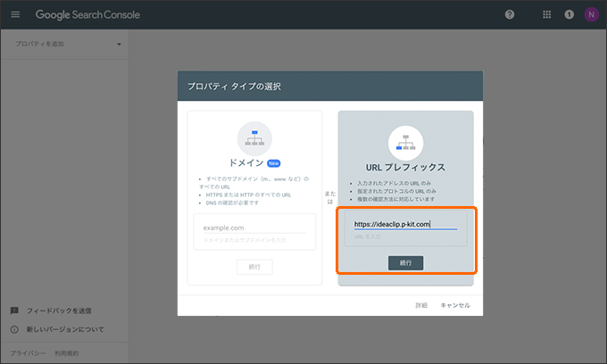Click 続行 under the domain card

254,267
